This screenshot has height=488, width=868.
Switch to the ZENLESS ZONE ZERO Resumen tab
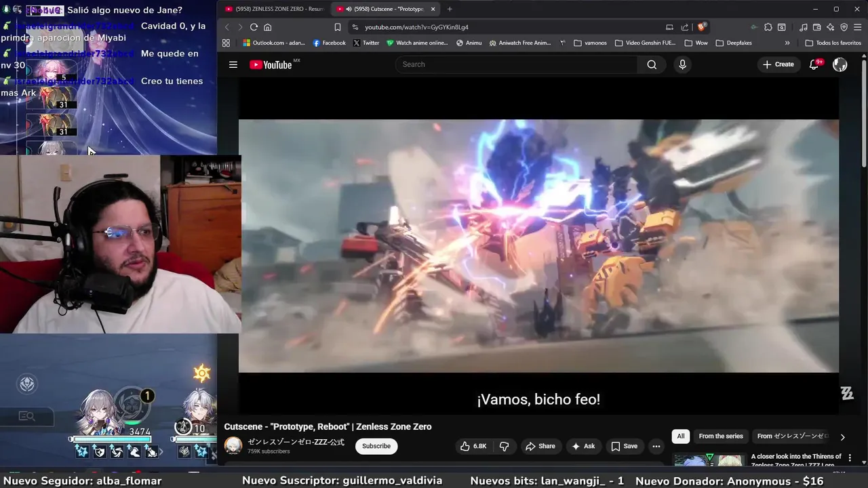pyautogui.click(x=274, y=9)
